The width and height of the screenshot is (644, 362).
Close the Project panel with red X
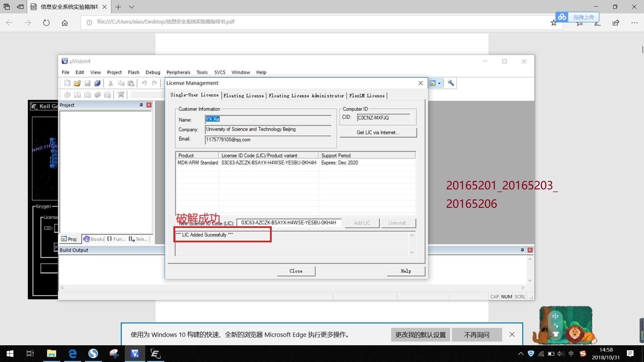pyautogui.click(x=149, y=105)
